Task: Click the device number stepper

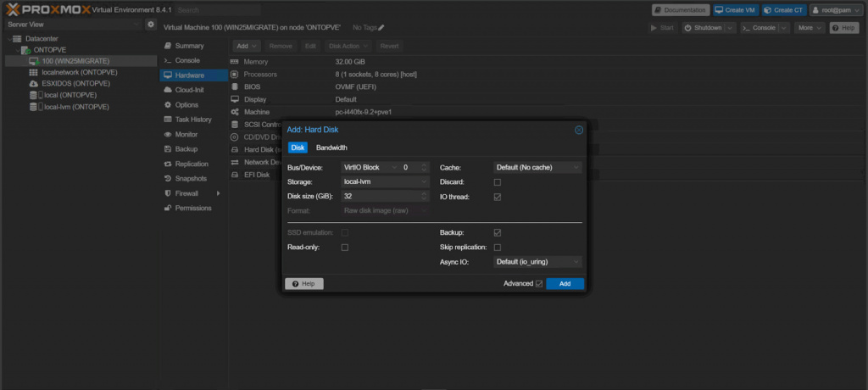Action: [x=424, y=167]
